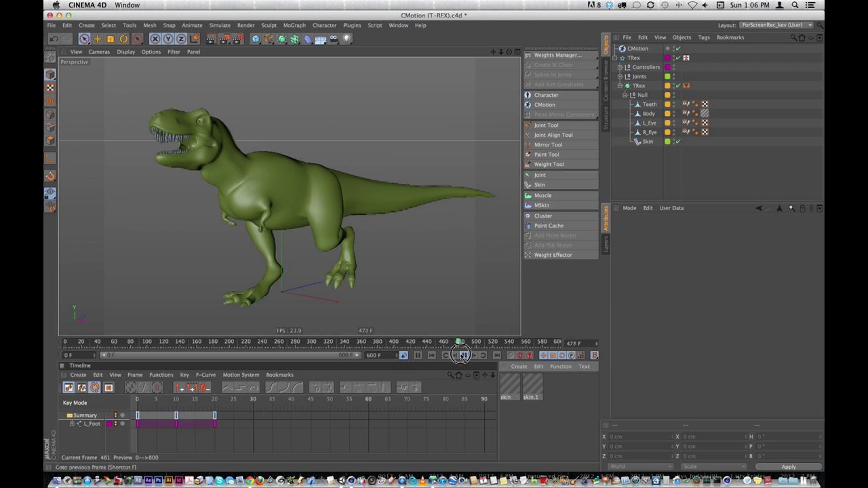The height and width of the screenshot is (488, 868).
Task: Choose the Paint Tool in character palette
Action: pos(561,154)
